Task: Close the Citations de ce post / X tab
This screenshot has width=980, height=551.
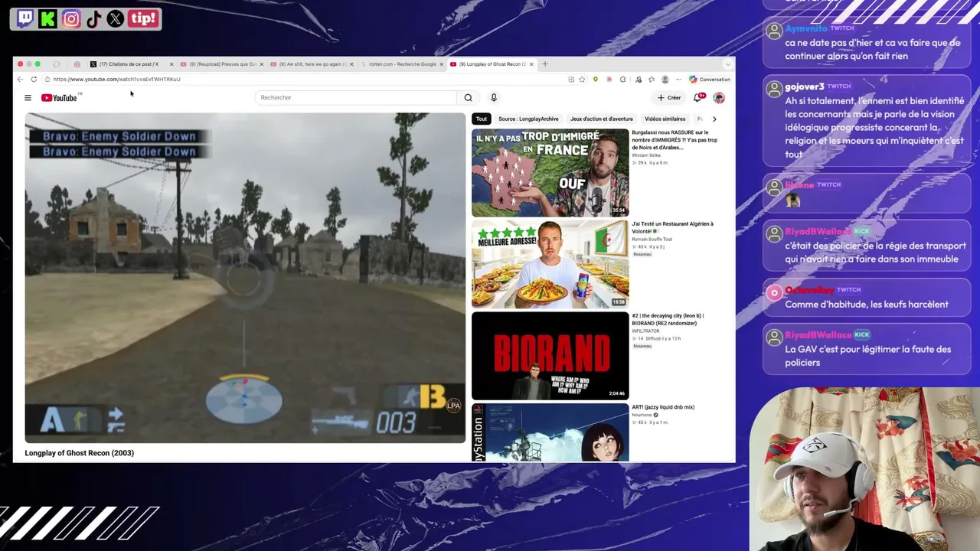Action: (x=171, y=64)
